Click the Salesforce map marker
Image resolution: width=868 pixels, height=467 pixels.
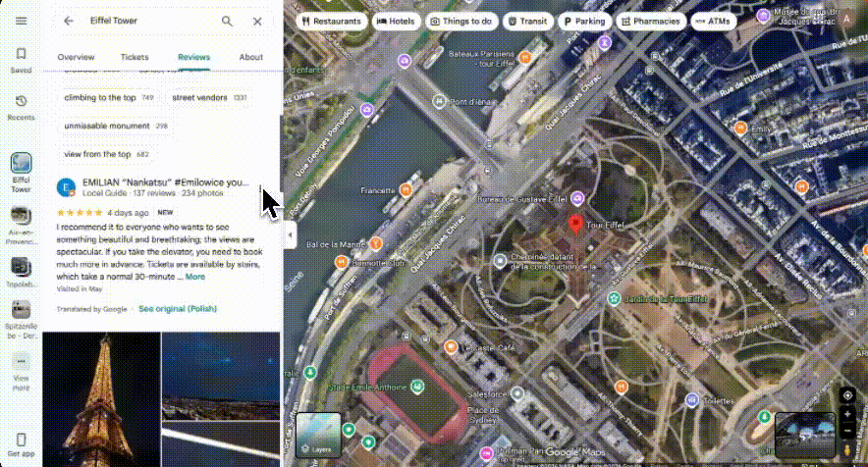(517, 394)
